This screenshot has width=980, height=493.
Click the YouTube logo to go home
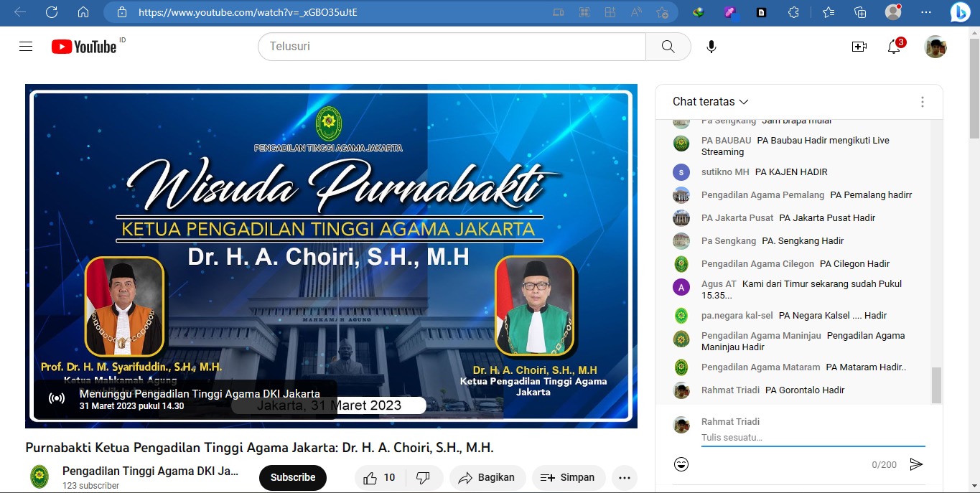point(84,47)
